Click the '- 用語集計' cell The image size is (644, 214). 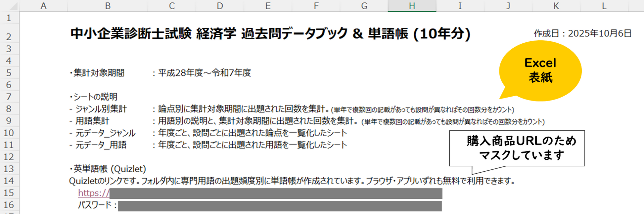click(89, 121)
